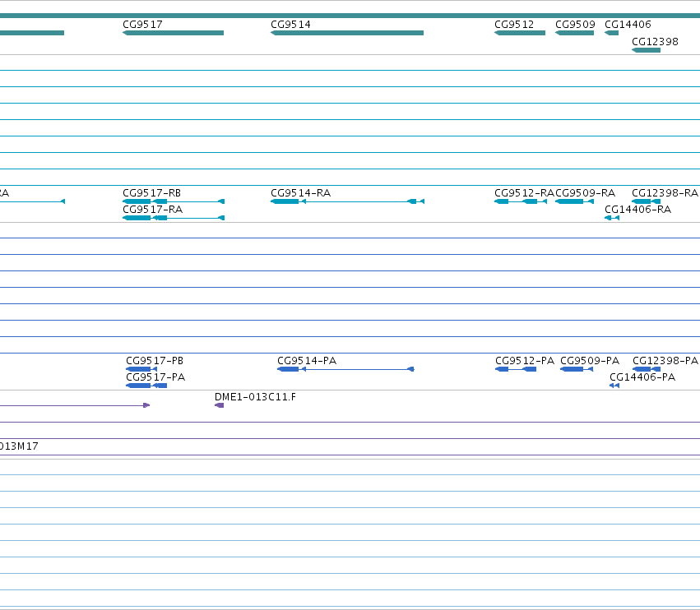Click the CG14406-PA label

pos(642,377)
